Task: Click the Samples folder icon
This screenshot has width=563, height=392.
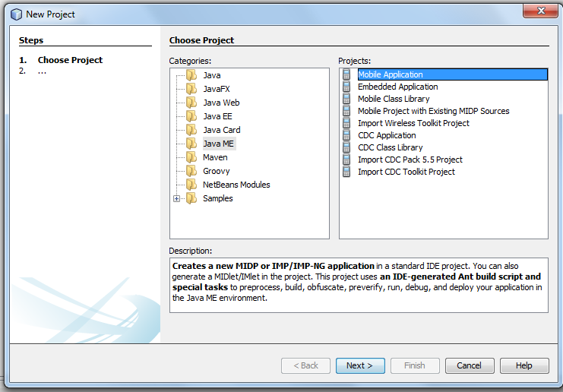Action: click(x=191, y=198)
